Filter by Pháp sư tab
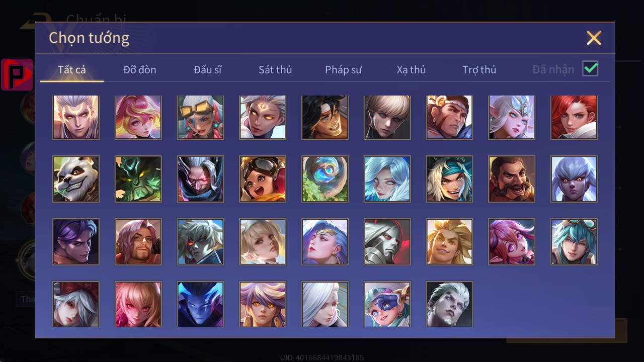Viewport: 644px width, 362px height. [x=343, y=69]
